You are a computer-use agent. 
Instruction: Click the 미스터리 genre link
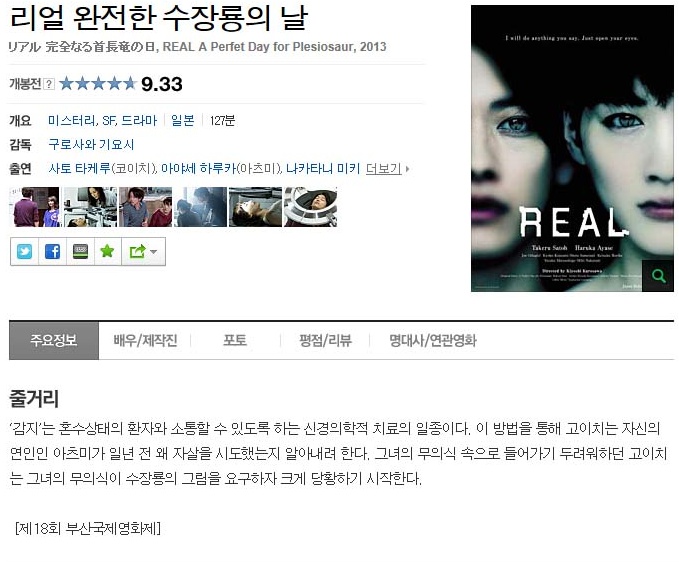(x=72, y=120)
